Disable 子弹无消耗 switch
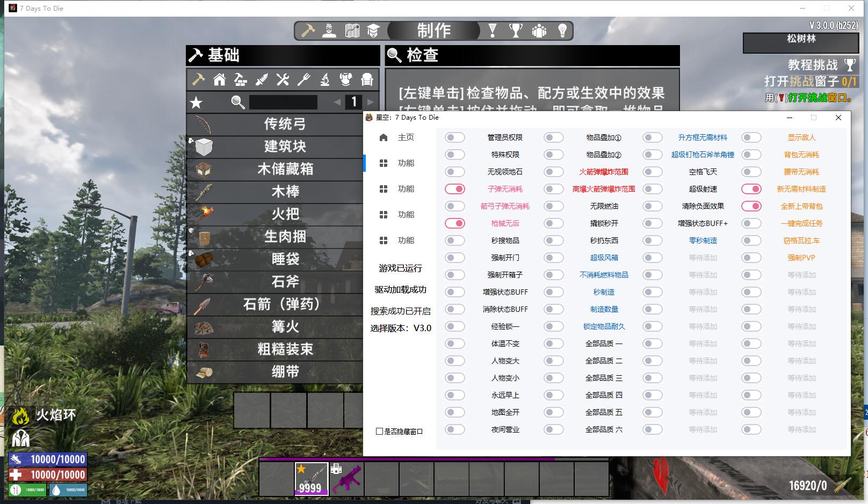 click(x=455, y=189)
